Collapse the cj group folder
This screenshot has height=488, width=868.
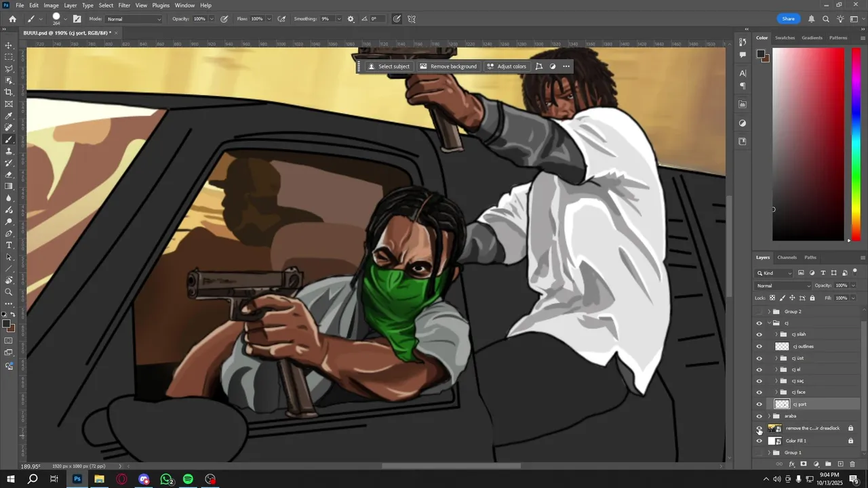(769, 323)
